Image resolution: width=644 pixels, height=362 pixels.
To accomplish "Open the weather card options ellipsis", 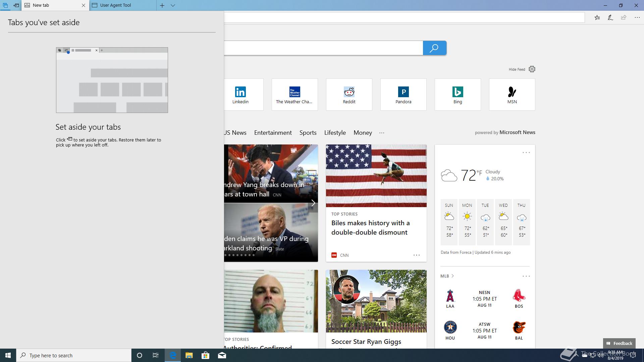I will pos(526,153).
